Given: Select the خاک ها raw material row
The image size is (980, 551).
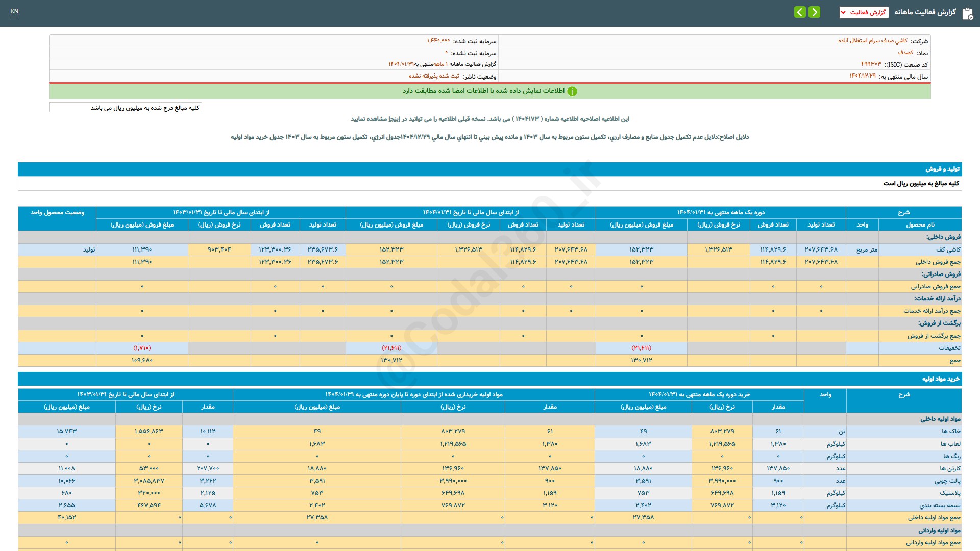Looking at the screenshot, I should pos(951,431).
